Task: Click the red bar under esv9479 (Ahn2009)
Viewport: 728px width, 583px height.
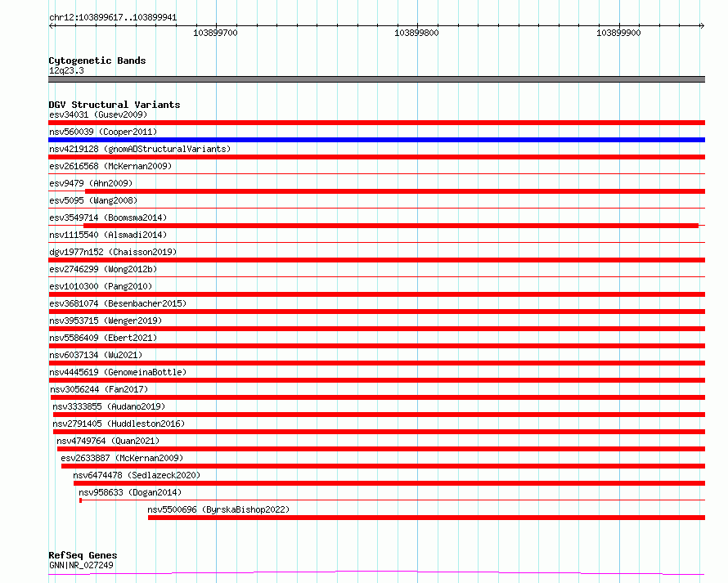Action: click(x=395, y=191)
